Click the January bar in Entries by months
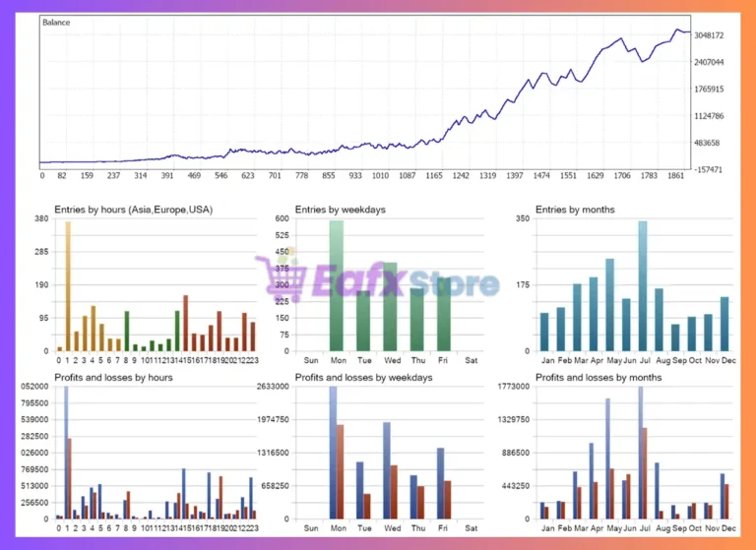The width and height of the screenshot is (756, 550). 544,333
